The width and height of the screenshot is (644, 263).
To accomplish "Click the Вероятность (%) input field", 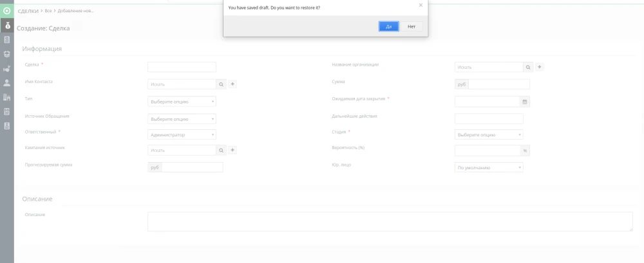I will click(488, 151).
